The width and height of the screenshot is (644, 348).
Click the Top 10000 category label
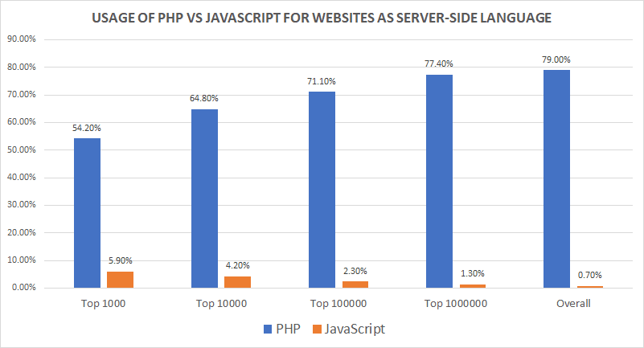pos(221,304)
